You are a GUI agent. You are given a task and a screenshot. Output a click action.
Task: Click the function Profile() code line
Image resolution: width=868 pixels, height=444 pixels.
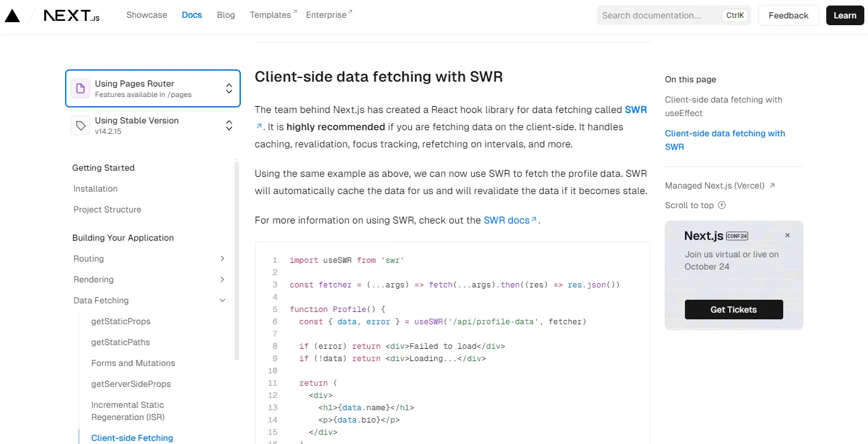(337, 309)
